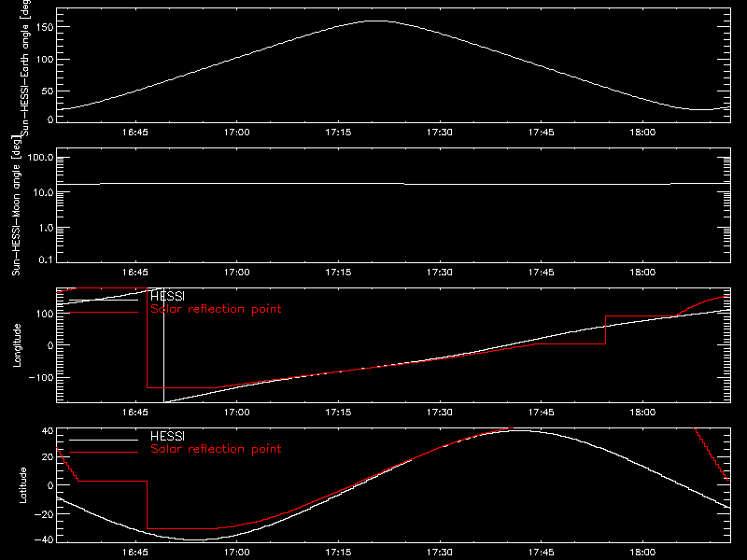Click the 17:00 time label under Longitude plot

tap(236, 413)
